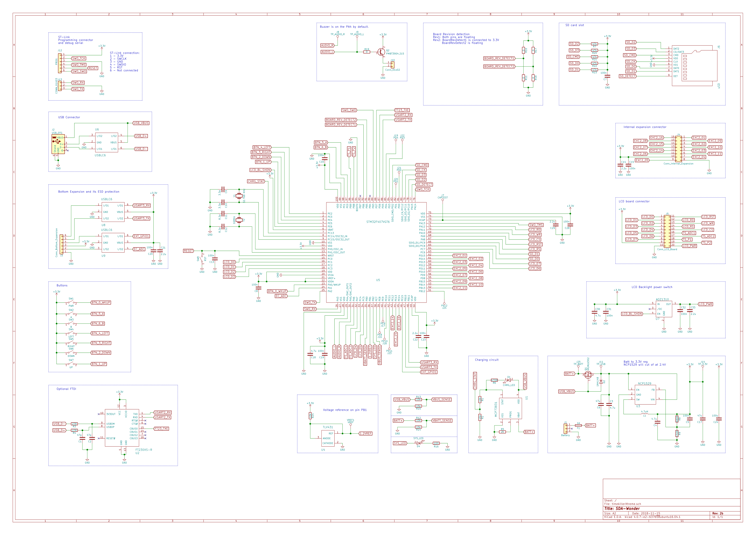The width and height of the screenshot is (756, 535).
Task: Select the TLV431 voltage reference U4
Action: (328, 438)
